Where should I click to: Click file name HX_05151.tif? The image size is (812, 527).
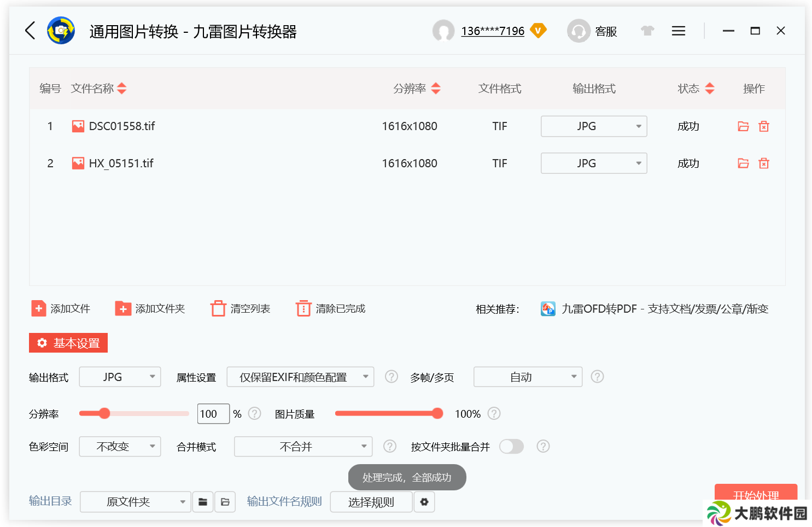coord(121,163)
